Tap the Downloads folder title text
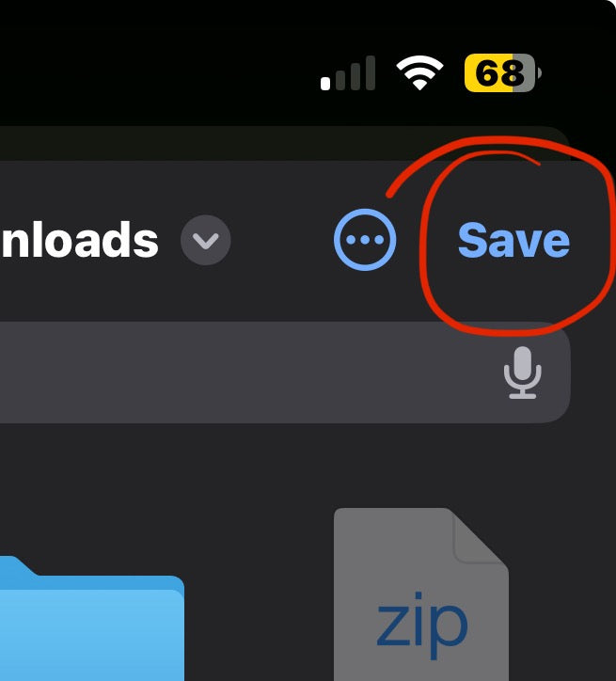This screenshot has width=616, height=681. [79, 240]
